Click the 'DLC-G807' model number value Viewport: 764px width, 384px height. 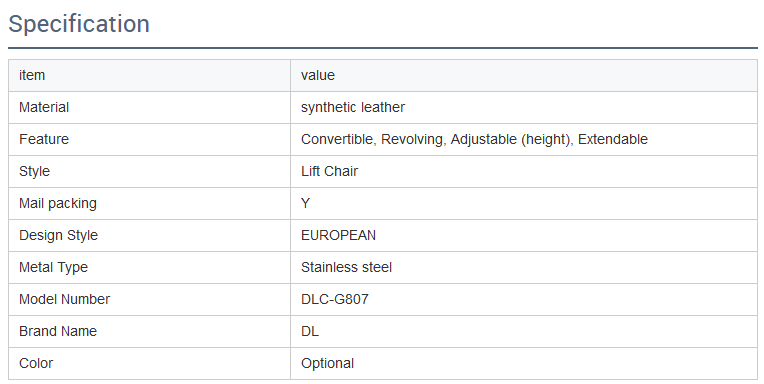click(x=335, y=299)
